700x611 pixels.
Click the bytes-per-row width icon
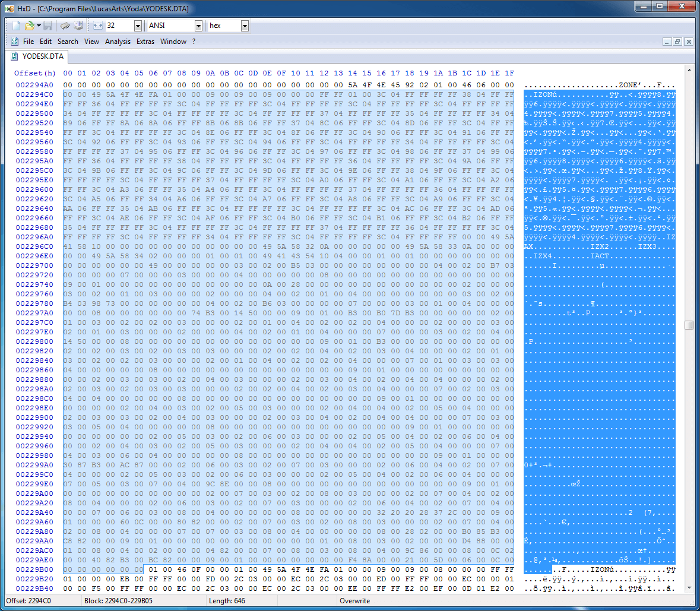(x=98, y=26)
